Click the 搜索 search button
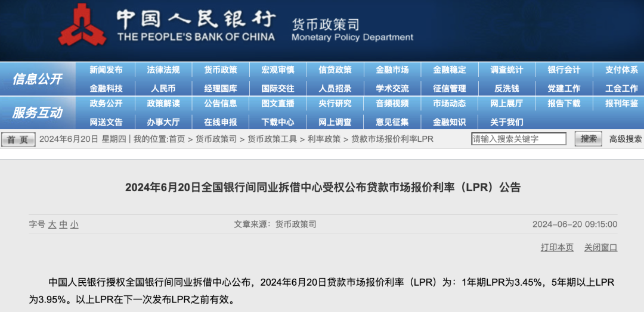 click(588, 139)
